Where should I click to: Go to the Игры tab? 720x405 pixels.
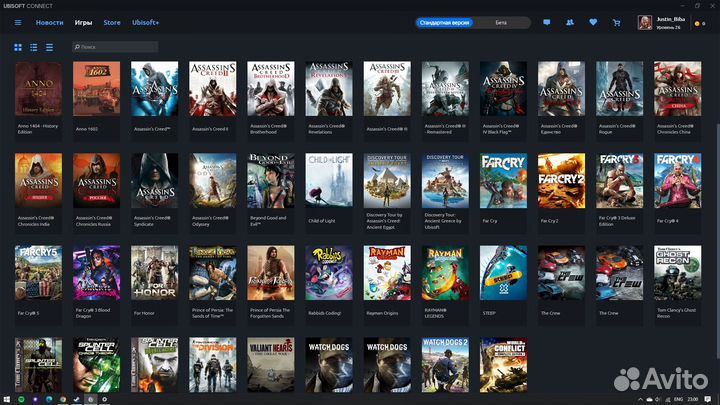point(84,22)
